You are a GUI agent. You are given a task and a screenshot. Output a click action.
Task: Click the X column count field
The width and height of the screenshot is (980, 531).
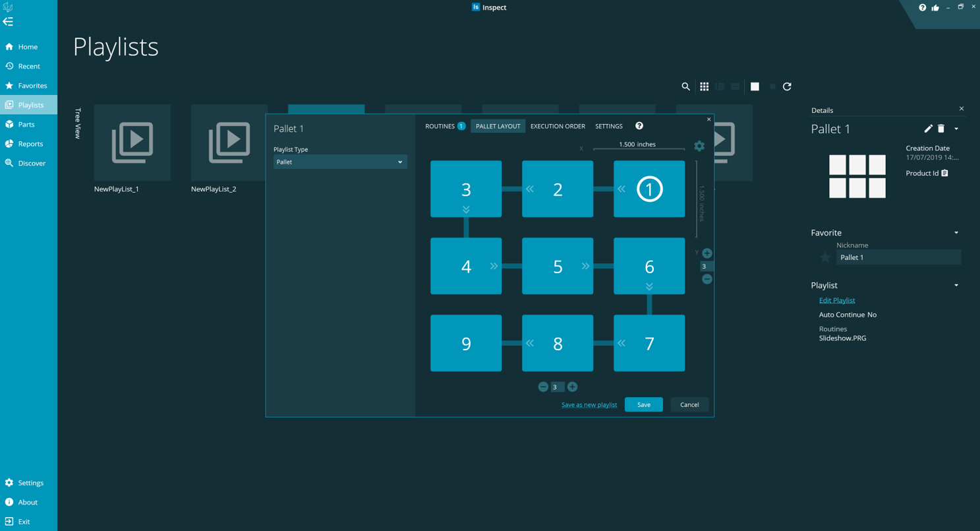pyautogui.click(x=558, y=387)
